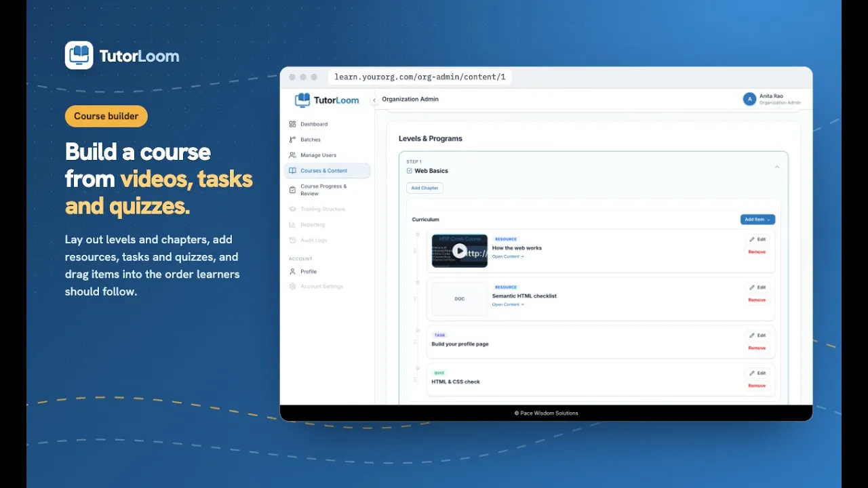Click the RESOURCE badge above Semantic HTML checklist

506,287
